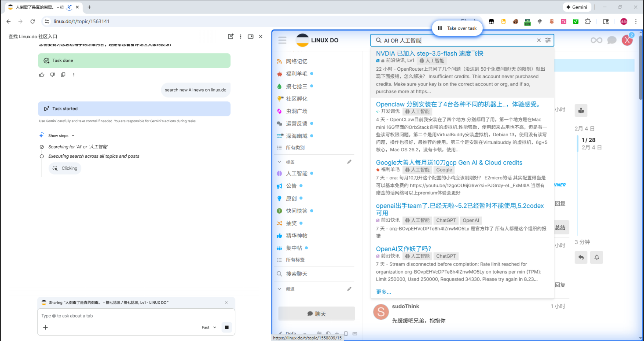Pause task with Take over task button

(457, 28)
